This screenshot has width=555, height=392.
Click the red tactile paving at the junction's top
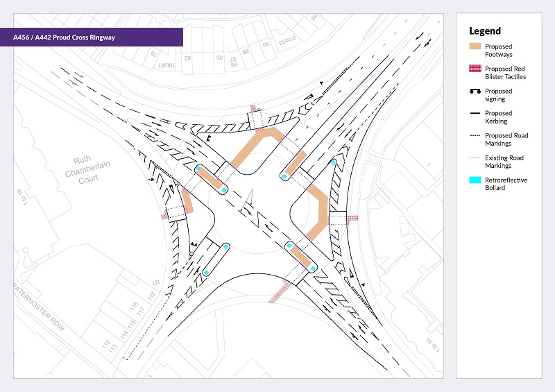pos(254,108)
